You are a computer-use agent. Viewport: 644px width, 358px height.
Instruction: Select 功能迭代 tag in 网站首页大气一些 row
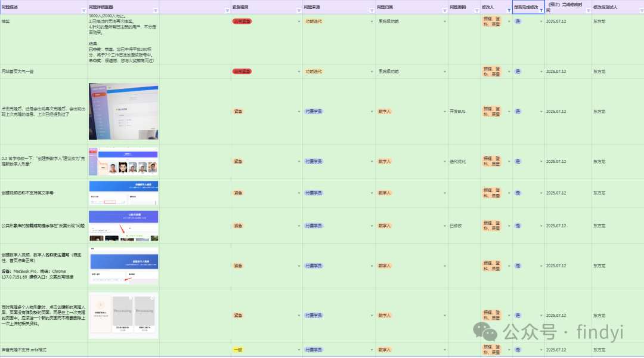[314, 72]
